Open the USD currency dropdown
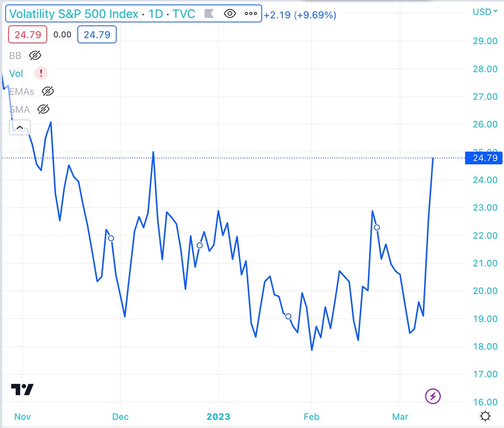Image resolution: width=504 pixels, height=428 pixels. coord(485,12)
